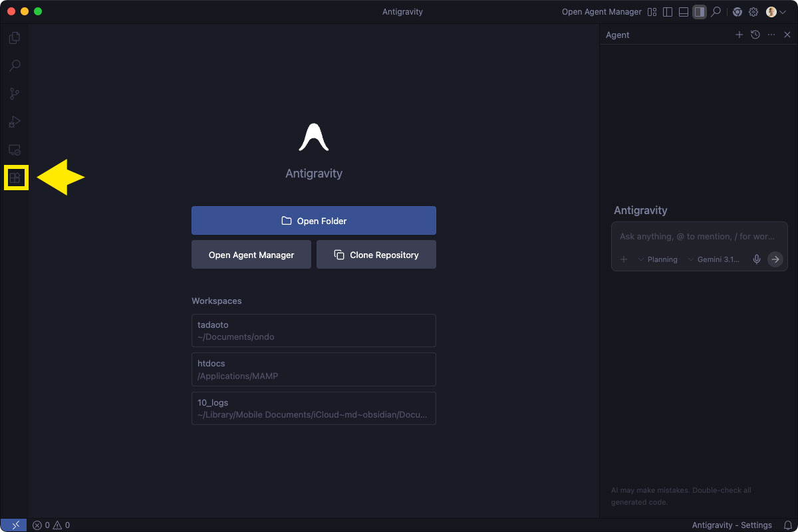
Task: Open the Agent panel more actions menu
Action: click(771, 35)
